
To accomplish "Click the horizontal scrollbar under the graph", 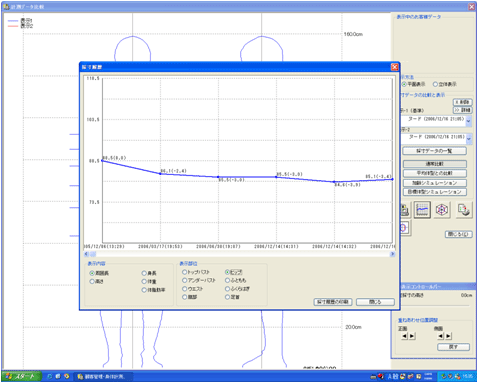I will pos(239,254).
